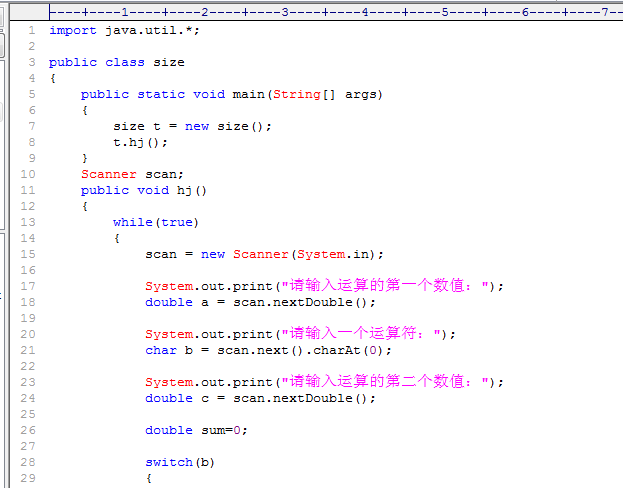Click the opening brace on line 29
The image size is (623, 488).
click(x=149, y=478)
